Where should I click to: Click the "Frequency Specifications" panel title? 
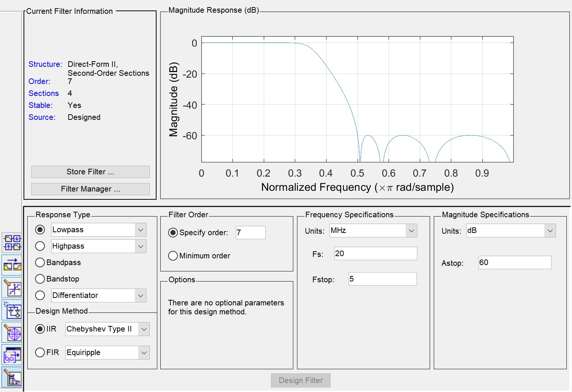pyautogui.click(x=349, y=215)
